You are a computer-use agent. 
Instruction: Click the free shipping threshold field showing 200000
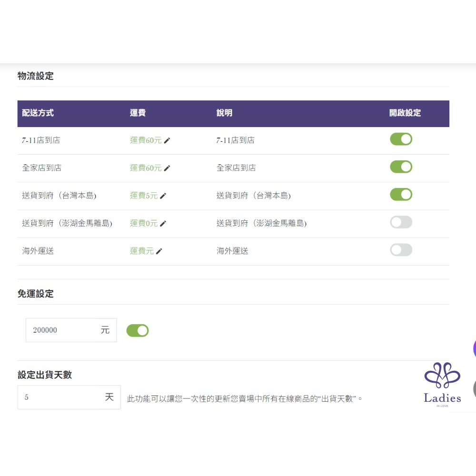click(64, 330)
